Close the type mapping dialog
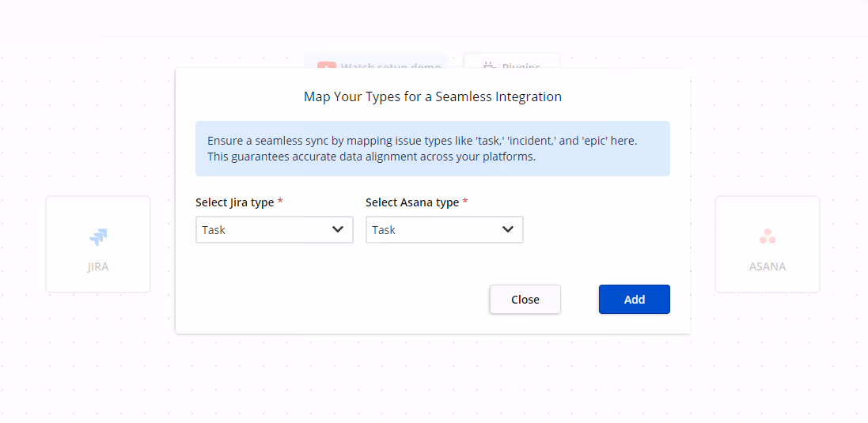The width and height of the screenshot is (868, 423). [x=525, y=300]
